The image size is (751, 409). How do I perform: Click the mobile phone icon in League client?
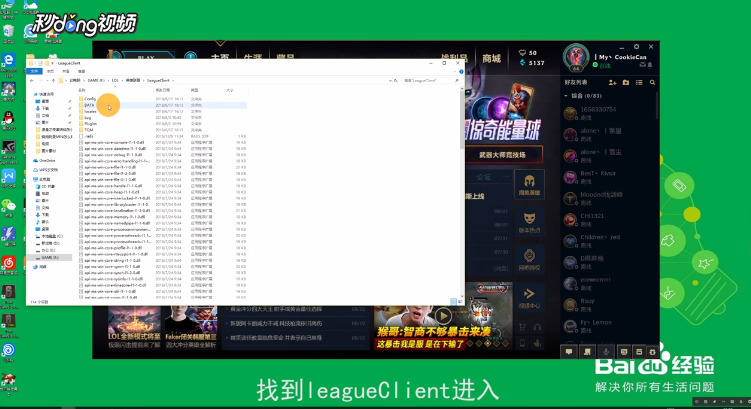pos(522,343)
